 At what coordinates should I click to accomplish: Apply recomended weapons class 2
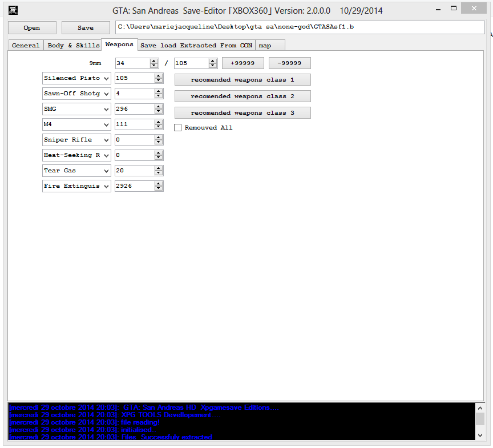[x=243, y=96]
